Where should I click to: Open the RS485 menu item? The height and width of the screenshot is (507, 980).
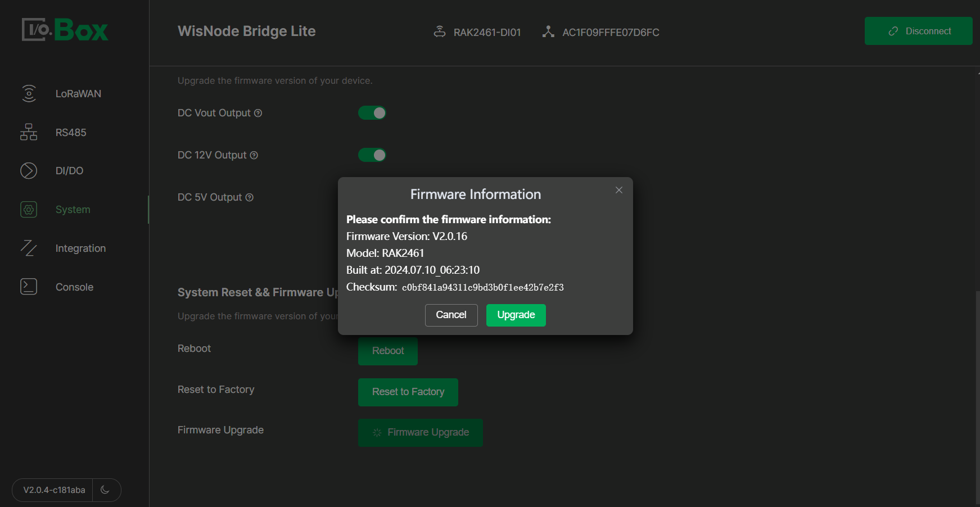point(71,133)
